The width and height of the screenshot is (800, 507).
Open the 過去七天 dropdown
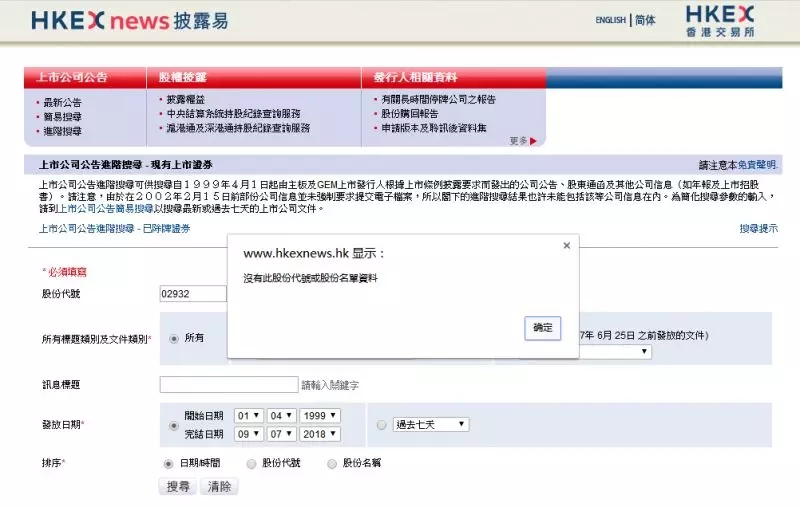click(431, 424)
